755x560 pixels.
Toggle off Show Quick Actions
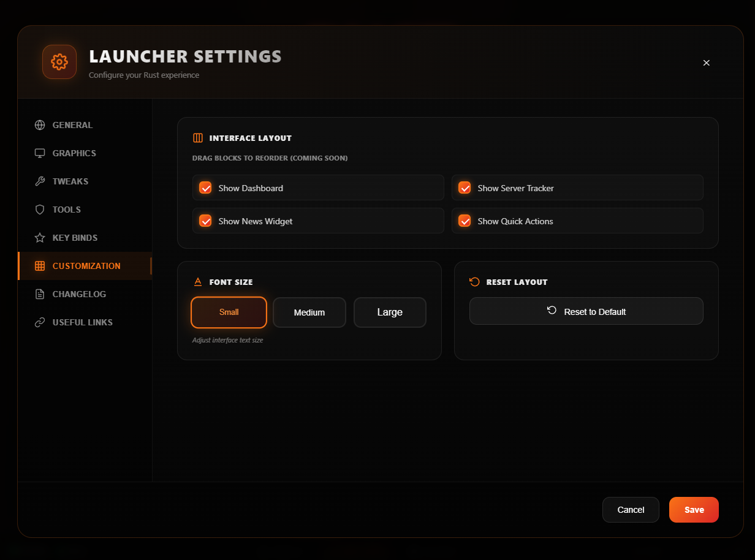click(465, 220)
